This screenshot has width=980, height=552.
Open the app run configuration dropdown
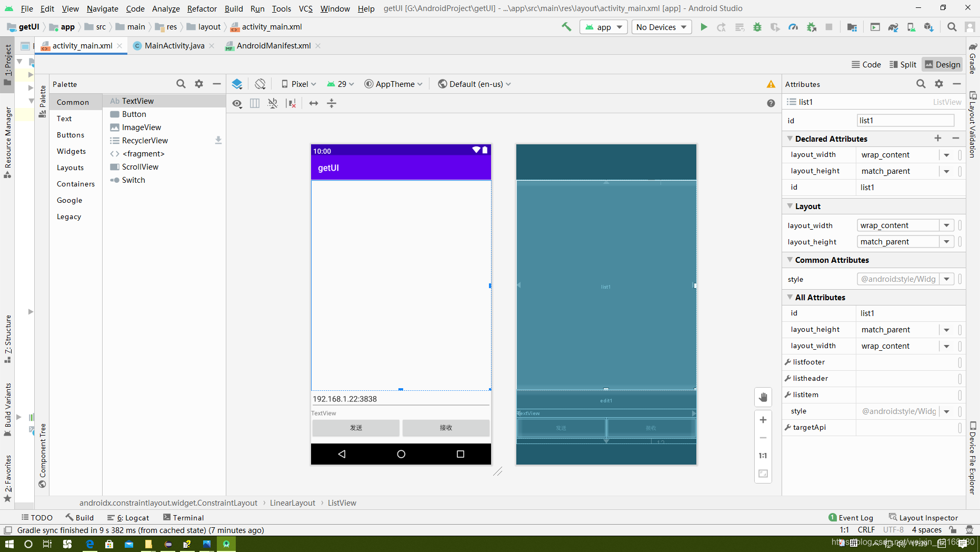click(x=604, y=27)
